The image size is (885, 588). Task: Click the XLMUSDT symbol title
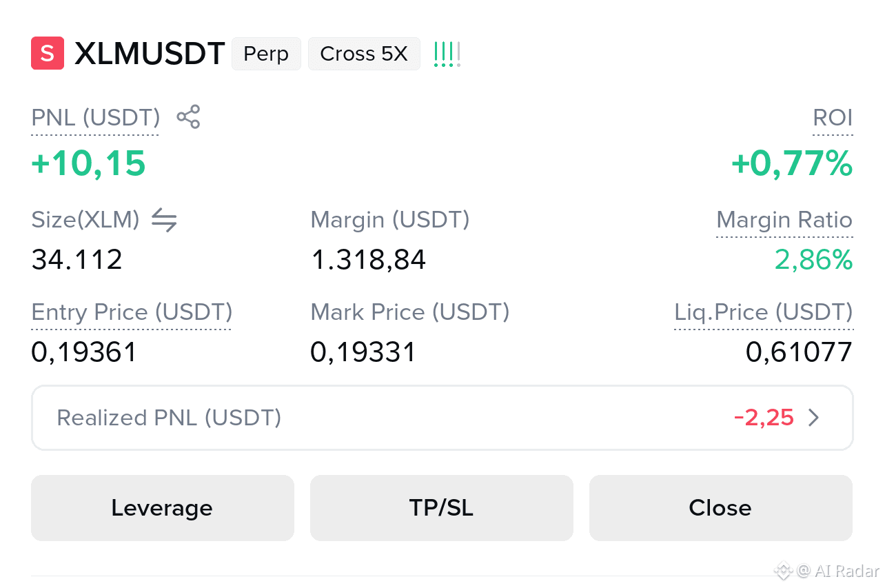click(150, 54)
